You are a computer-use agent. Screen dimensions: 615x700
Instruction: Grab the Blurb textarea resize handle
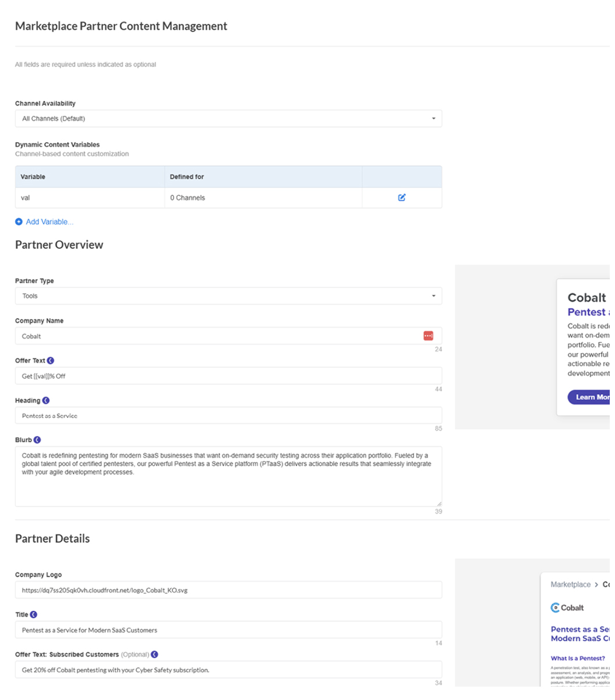[439, 504]
